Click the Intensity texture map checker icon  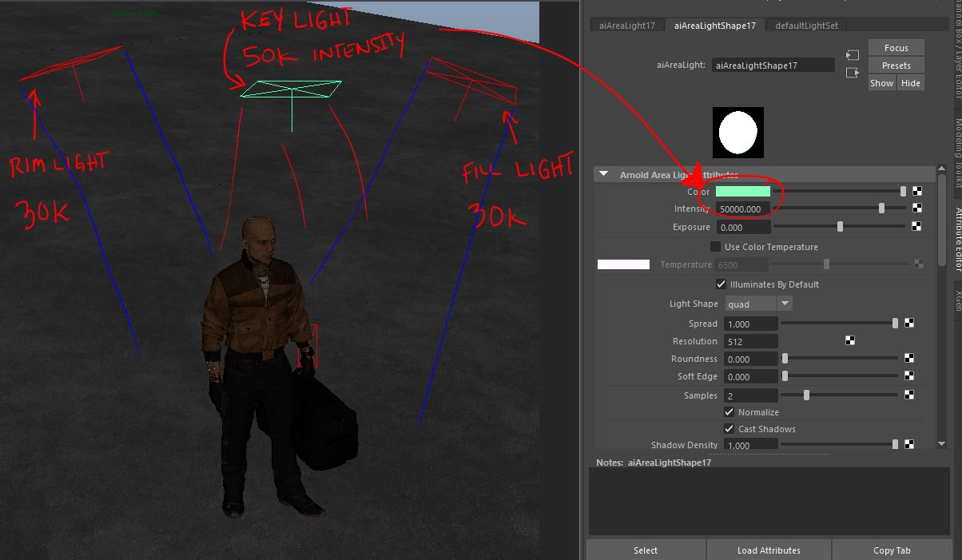coord(917,209)
